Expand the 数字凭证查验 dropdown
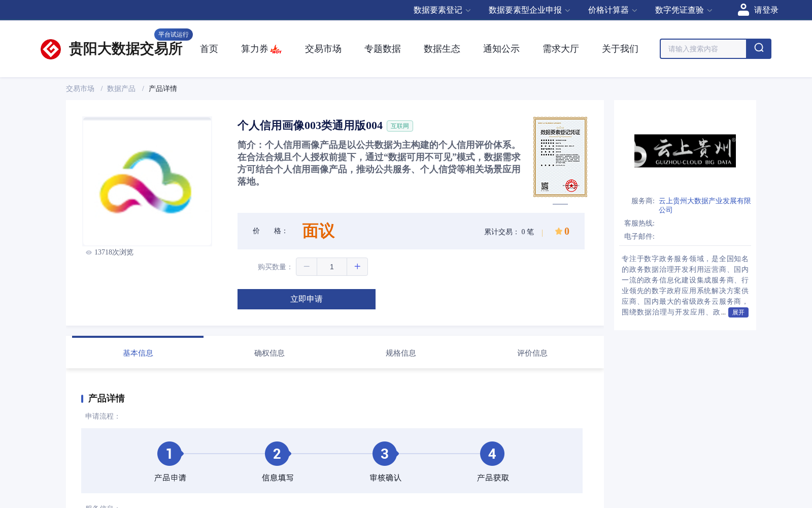812x508 pixels. tap(684, 10)
